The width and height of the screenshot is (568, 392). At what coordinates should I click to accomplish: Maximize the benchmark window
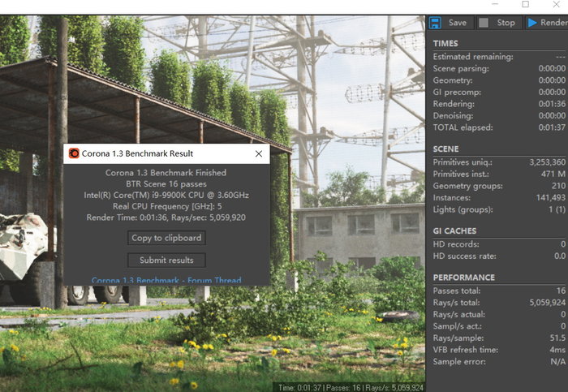525,4
